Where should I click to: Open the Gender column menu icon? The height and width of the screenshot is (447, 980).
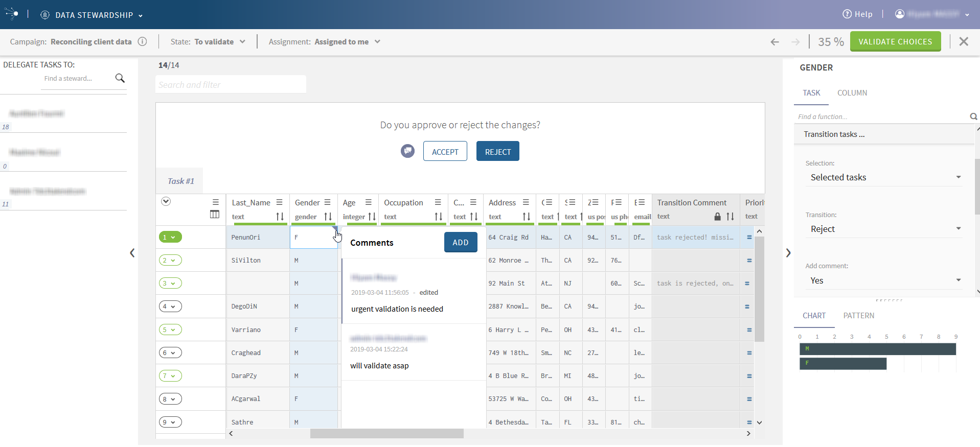[x=328, y=202]
